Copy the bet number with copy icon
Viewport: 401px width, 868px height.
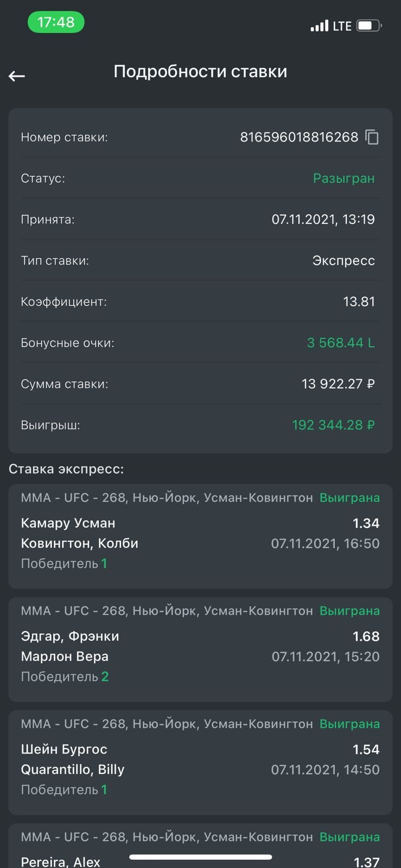[372, 137]
